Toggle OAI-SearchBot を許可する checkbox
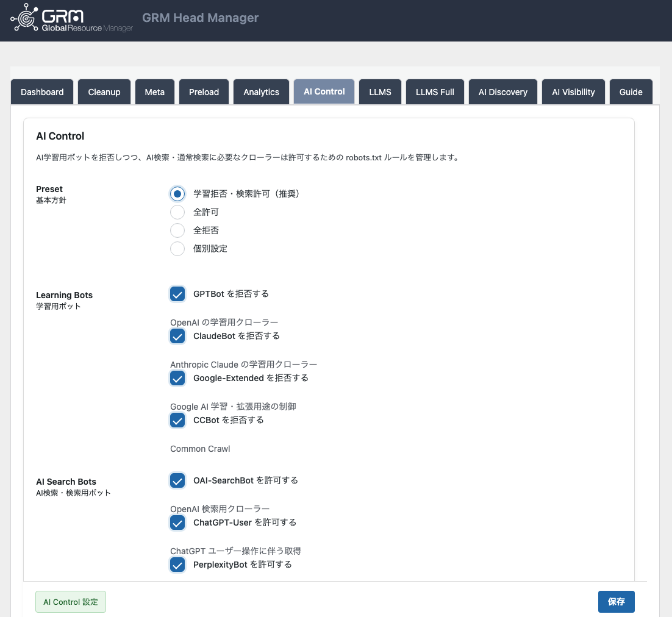Viewport: 672px width, 617px height. coord(177,480)
